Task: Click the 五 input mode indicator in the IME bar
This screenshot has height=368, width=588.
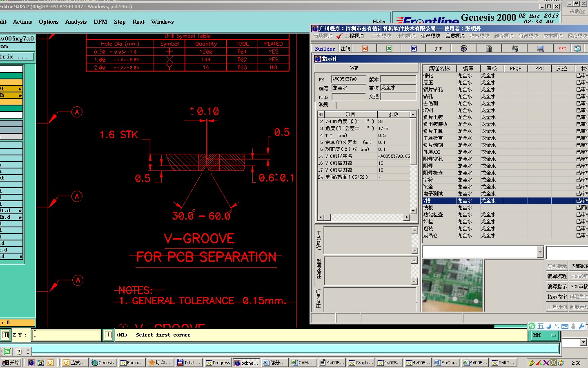Action: [x=541, y=326]
